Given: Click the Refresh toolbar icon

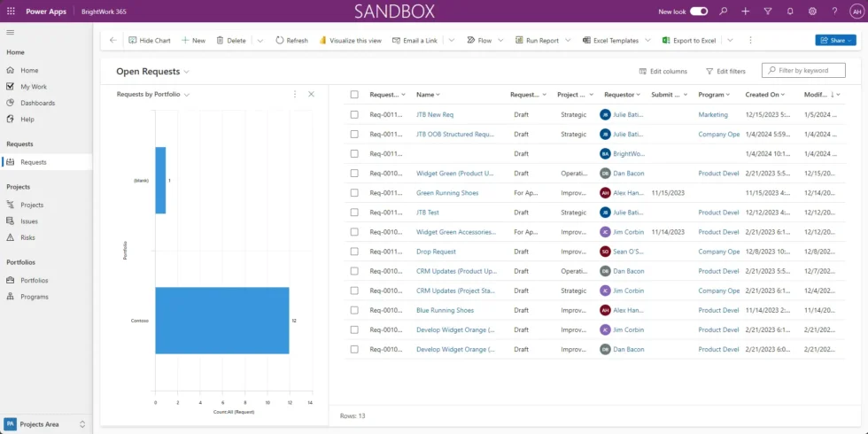Looking at the screenshot, I should click(x=280, y=41).
